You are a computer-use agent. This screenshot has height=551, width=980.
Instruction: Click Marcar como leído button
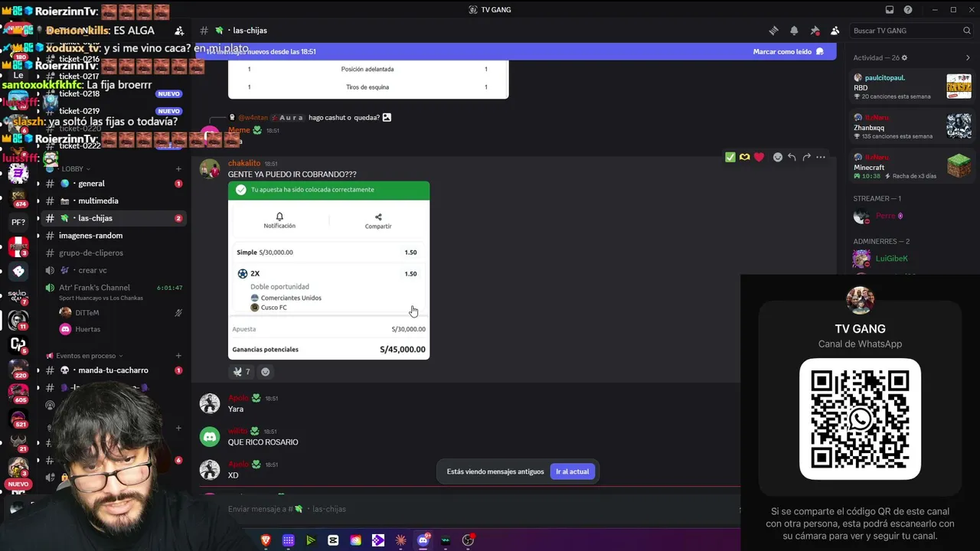click(x=788, y=51)
